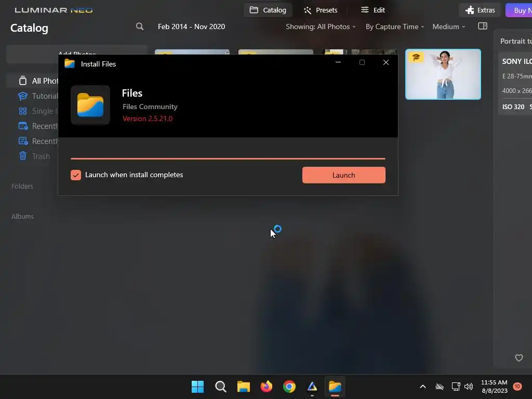Click the Version 2.5.21.0 text
The width and height of the screenshot is (532, 399).
(x=148, y=118)
